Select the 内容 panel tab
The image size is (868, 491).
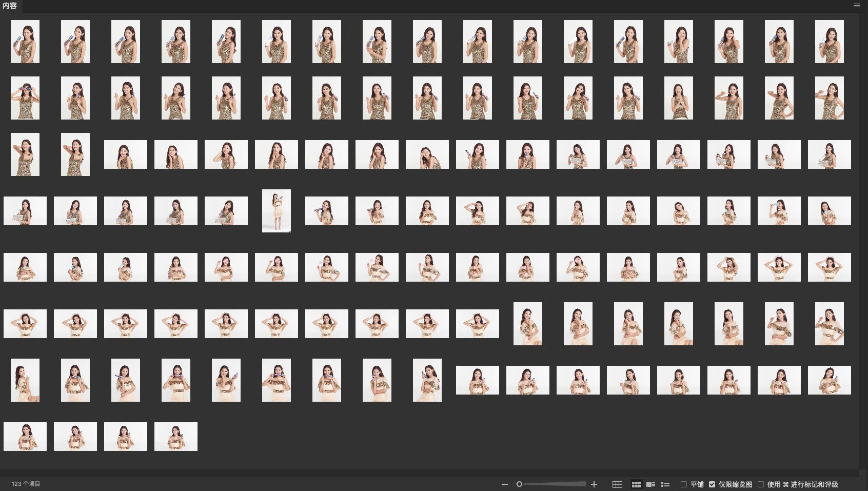click(x=10, y=6)
